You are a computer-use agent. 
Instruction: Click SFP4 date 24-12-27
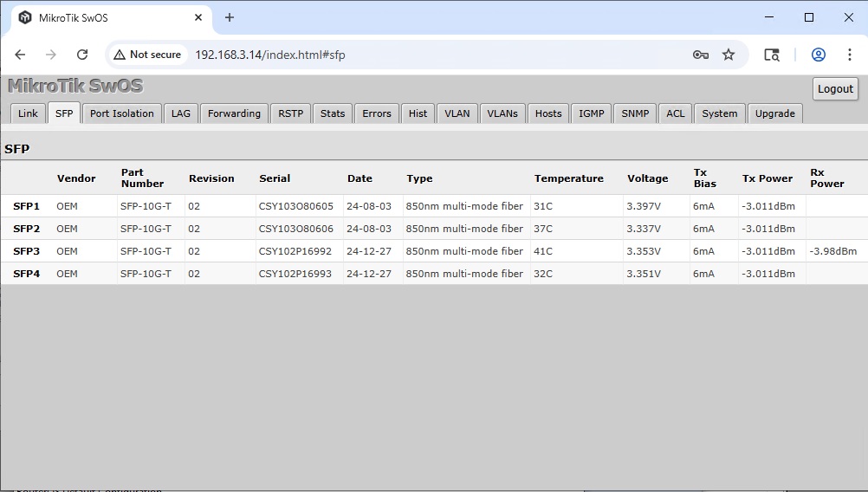tap(369, 274)
